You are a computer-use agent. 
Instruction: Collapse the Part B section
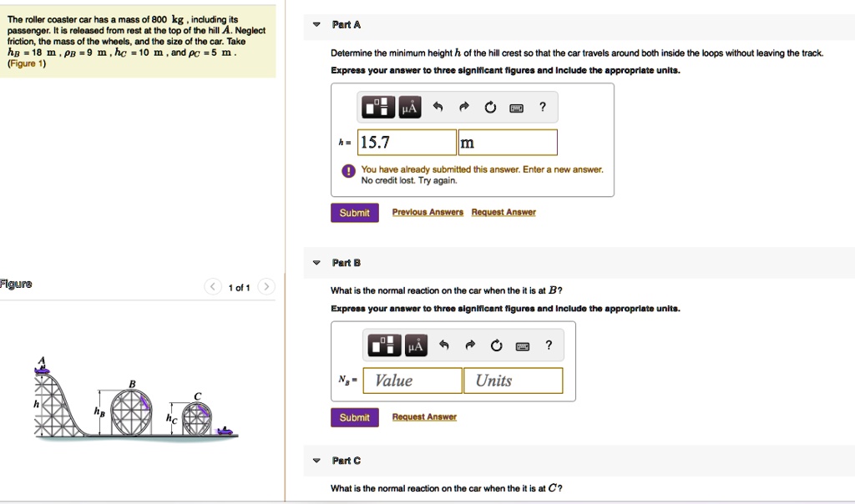[x=316, y=263]
